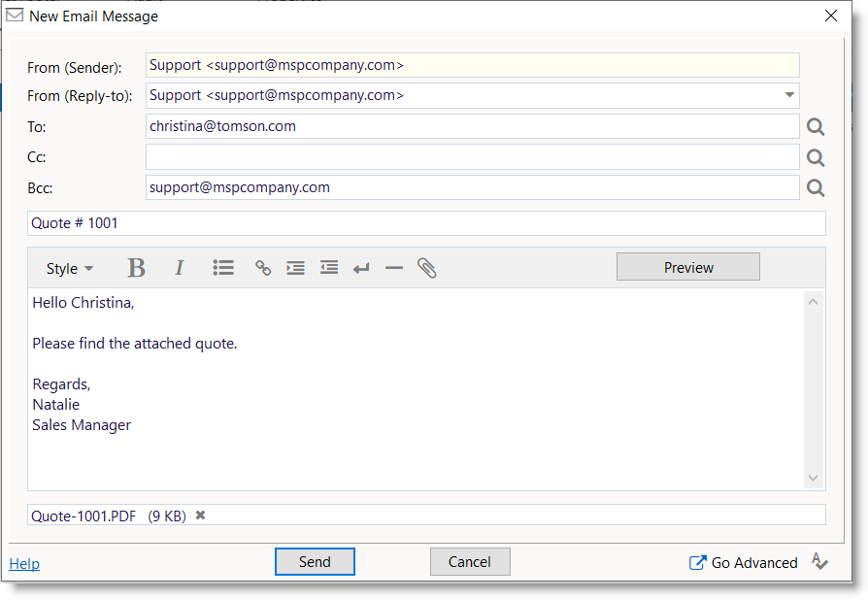Search contacts for the Cc field
The image size is (868, 599).
coord(816,157)
